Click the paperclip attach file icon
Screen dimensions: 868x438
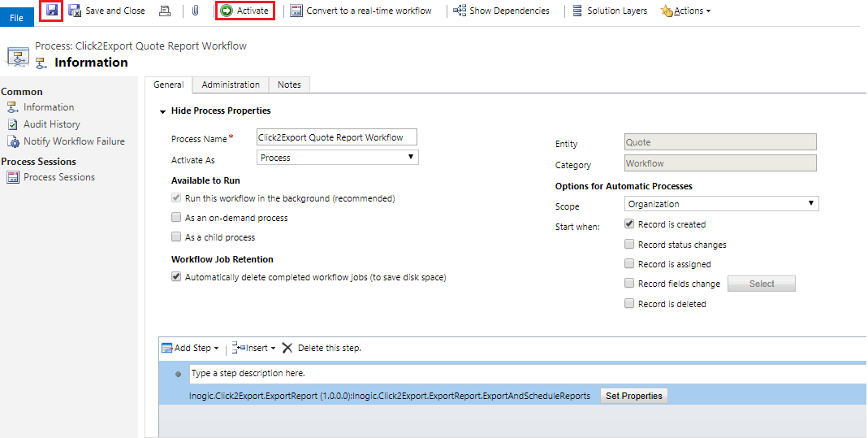click(x=196, y=11)
